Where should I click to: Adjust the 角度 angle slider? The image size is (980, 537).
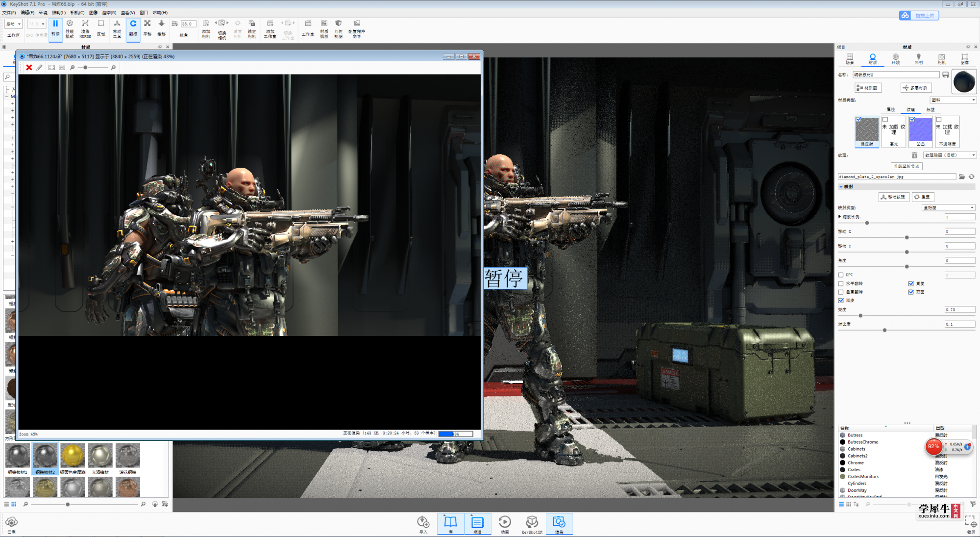point(906,266)
